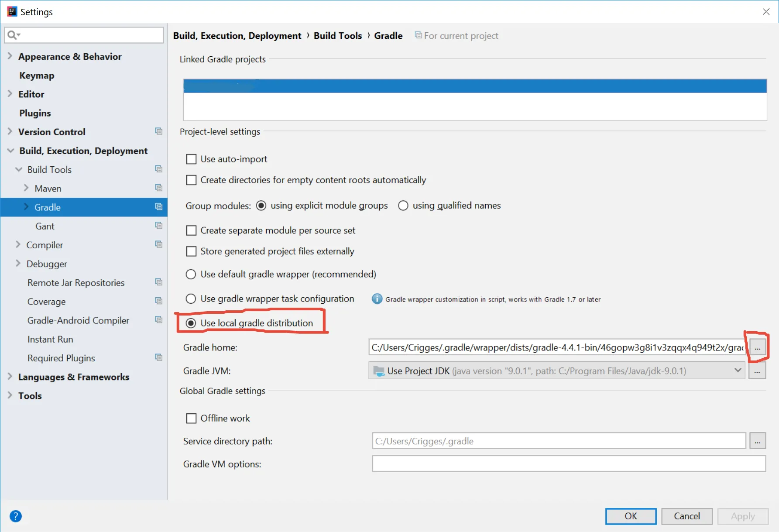Open Gant settings page

point(45,226)
